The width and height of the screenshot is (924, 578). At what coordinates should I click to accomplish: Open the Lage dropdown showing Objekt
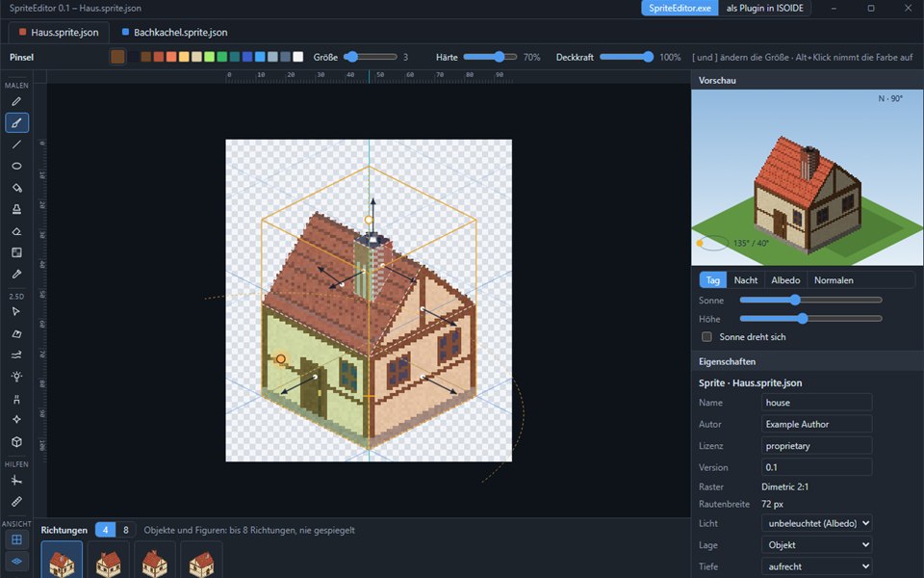[x=817, y=545]
